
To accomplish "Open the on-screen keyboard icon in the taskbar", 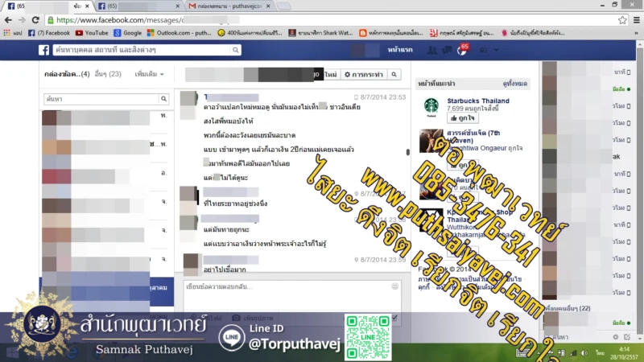I will click(522, 353).
